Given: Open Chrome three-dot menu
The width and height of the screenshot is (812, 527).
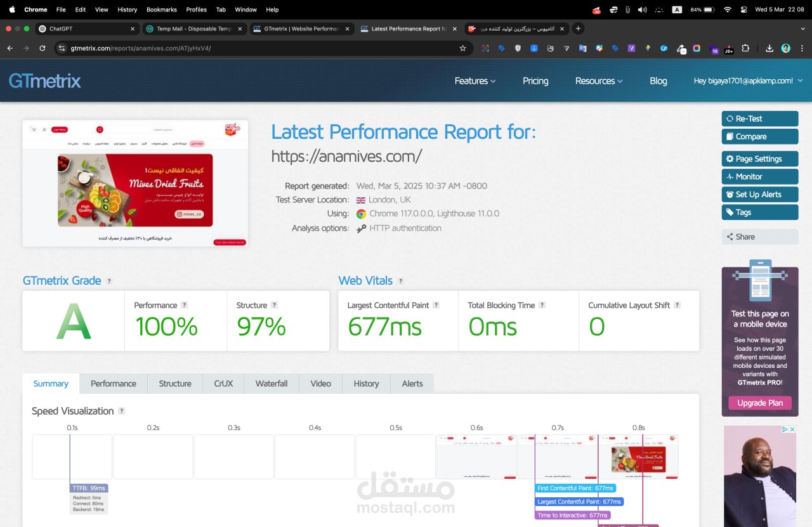Looking at the screenshot, I should pyautogui.click(x=802, y=48).
